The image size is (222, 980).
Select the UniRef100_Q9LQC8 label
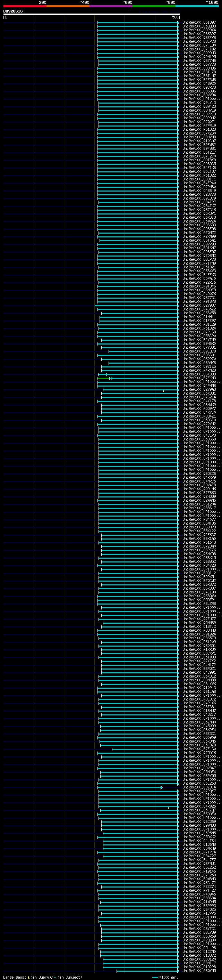199,351
